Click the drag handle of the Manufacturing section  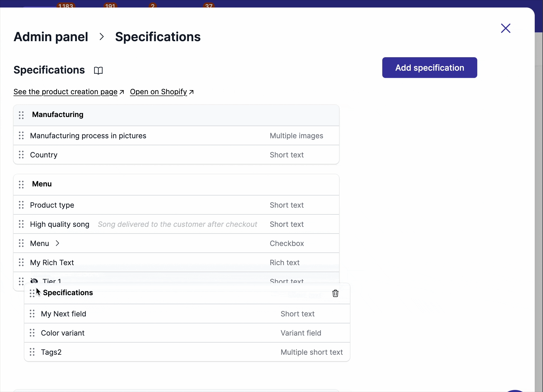[21, 115]
